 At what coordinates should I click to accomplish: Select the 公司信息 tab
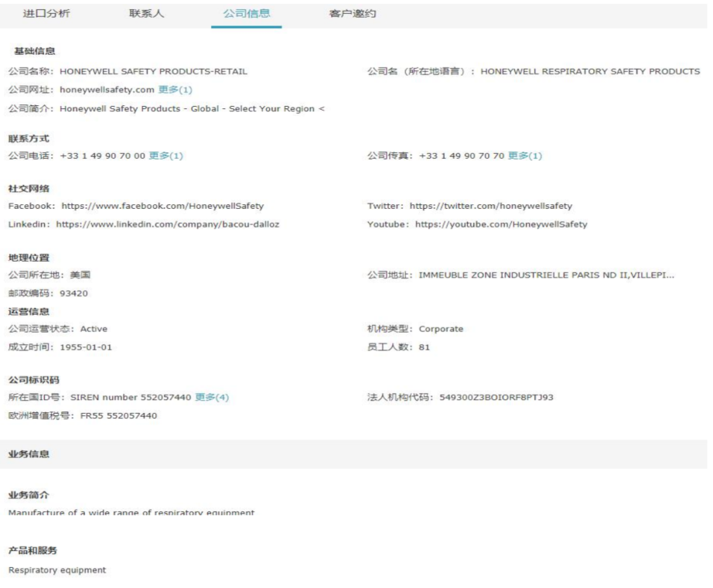[247, 14]
